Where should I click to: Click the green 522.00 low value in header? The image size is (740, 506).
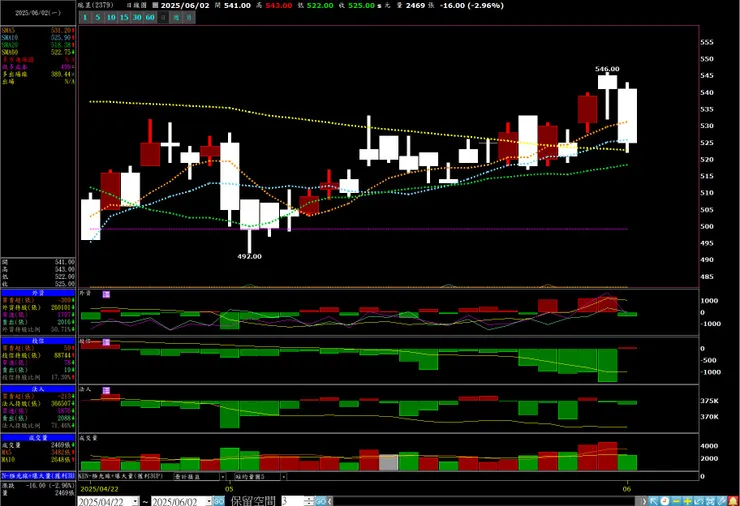click(x=320, y=6)
